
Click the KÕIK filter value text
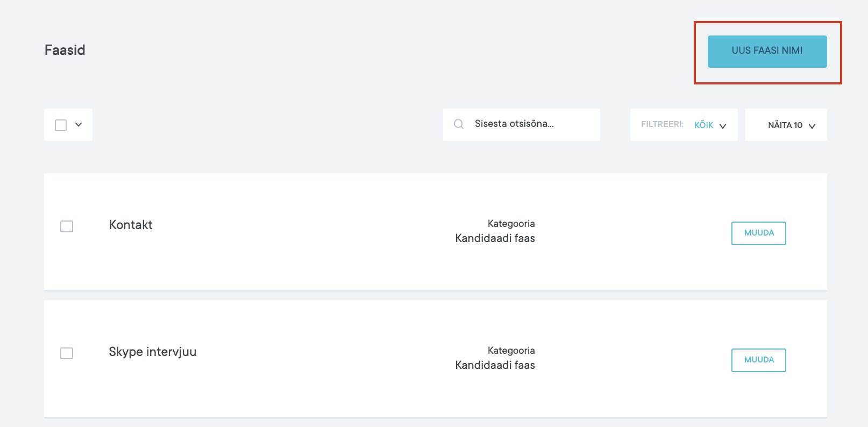click(x=703, y=125)
